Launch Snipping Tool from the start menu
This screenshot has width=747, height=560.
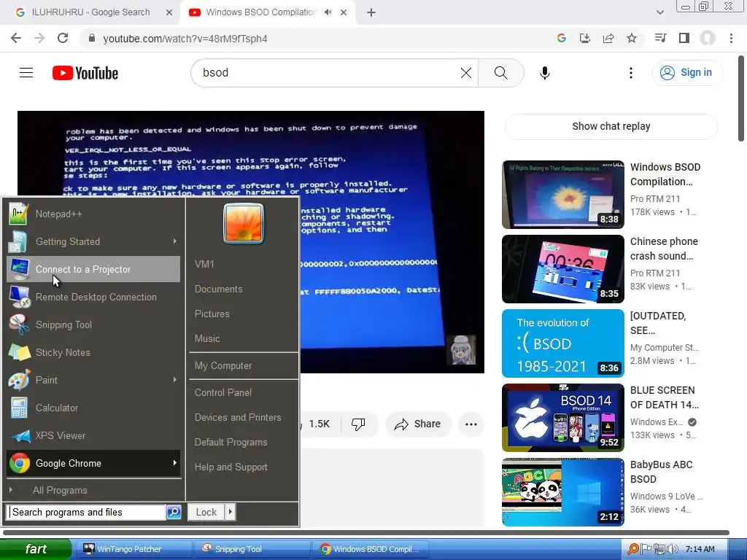pos(93,324)
